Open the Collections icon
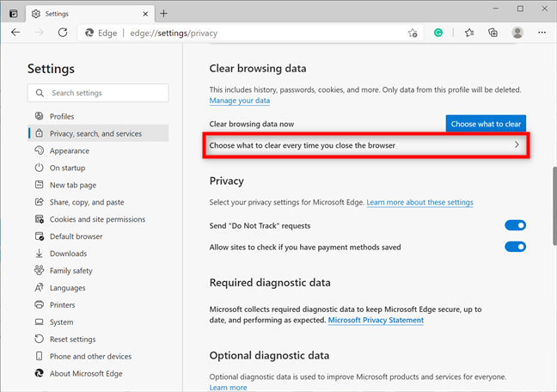 point(493,33)
